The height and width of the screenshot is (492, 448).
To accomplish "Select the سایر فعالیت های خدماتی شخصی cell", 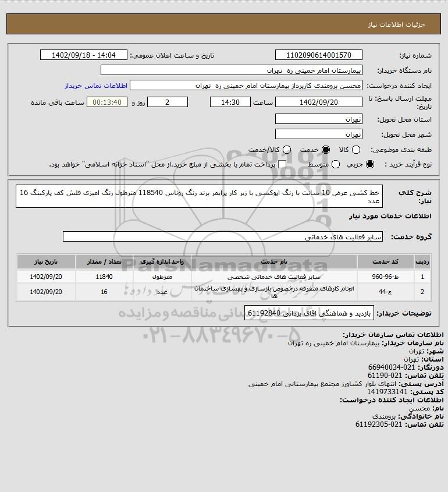I will pos(274,277).
